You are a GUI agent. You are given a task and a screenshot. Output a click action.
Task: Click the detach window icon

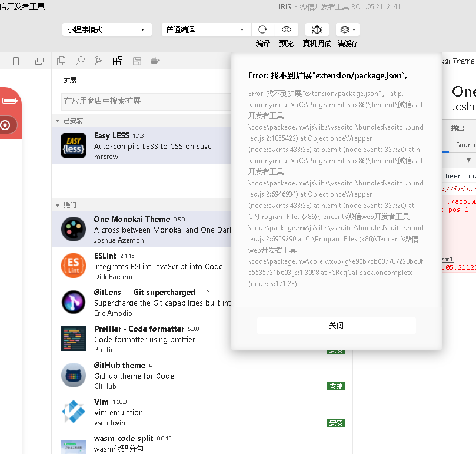pos(39,61)
